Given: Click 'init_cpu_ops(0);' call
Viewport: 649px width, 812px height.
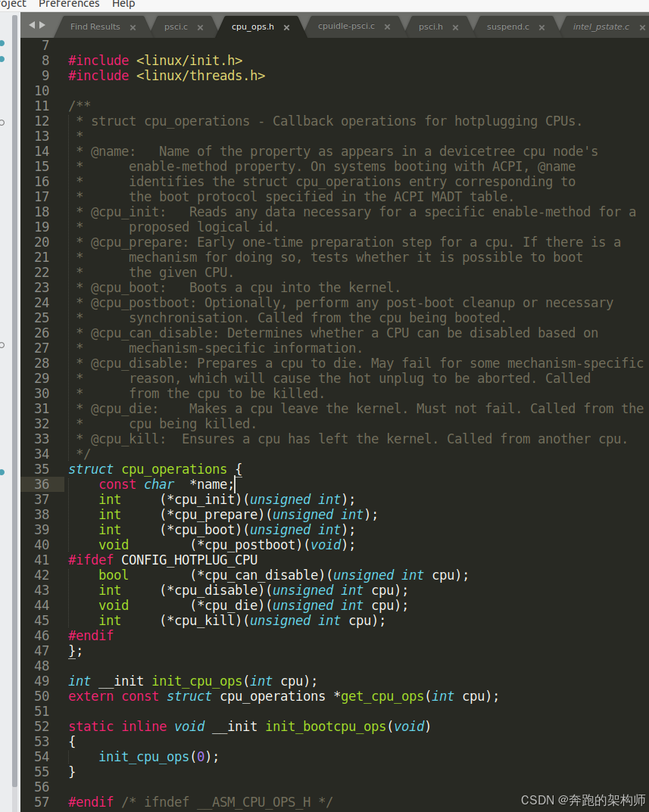Looking at the screenshot, I should pos(158,757).
